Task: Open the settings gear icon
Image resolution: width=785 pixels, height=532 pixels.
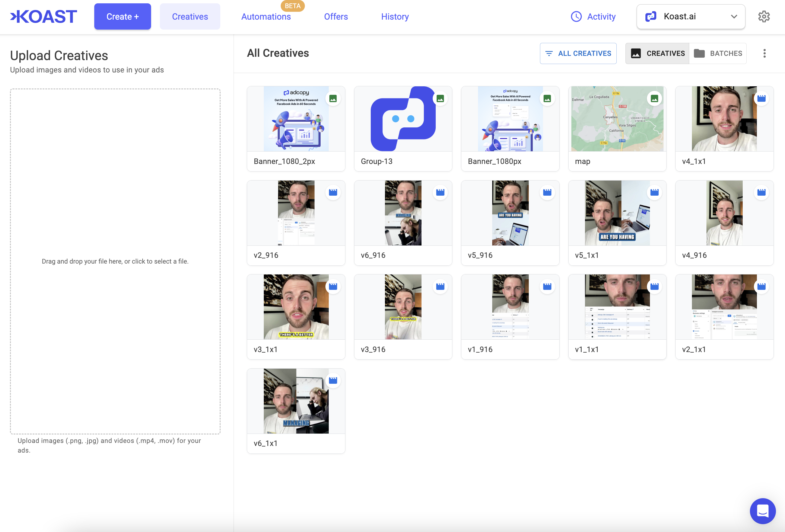Action: [764, 17]
